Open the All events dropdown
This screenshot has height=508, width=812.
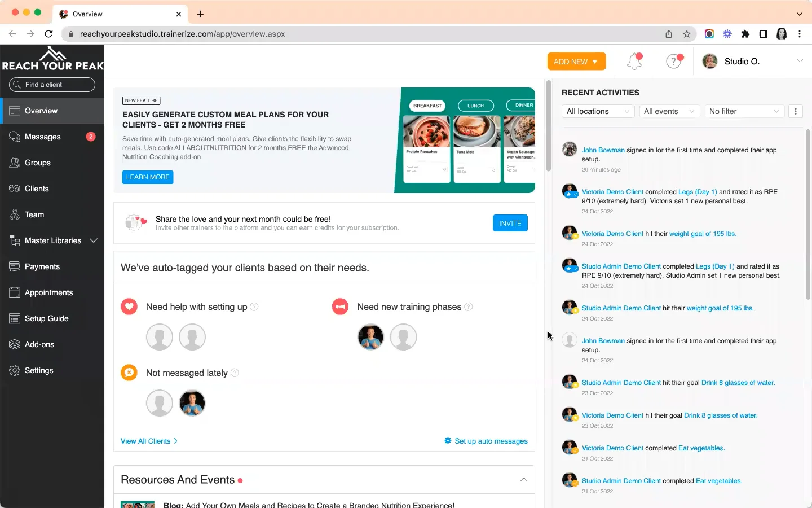pyautogui.click(x=669, y=111)
